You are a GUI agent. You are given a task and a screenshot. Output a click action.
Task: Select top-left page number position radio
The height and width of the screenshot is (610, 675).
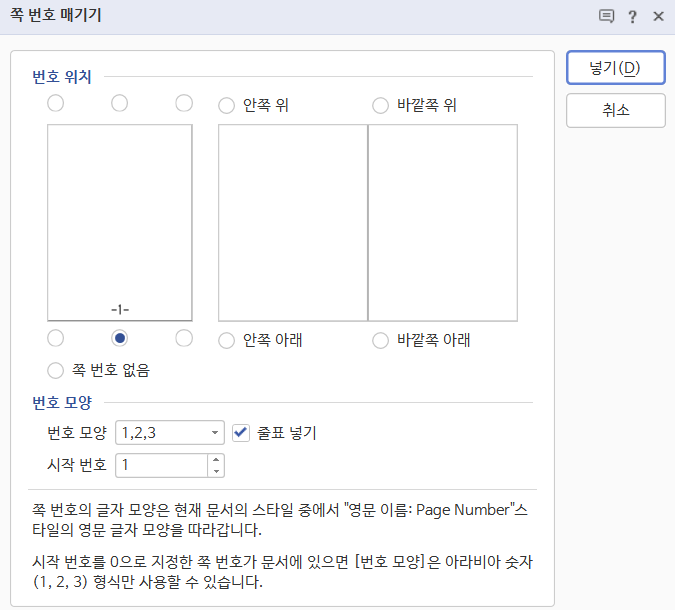click(56, 103)
